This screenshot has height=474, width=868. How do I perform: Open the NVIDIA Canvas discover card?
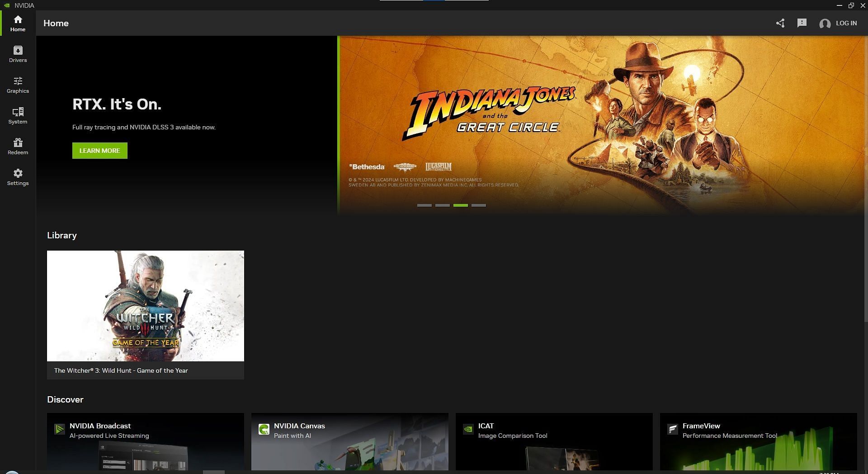coord(349,441)
